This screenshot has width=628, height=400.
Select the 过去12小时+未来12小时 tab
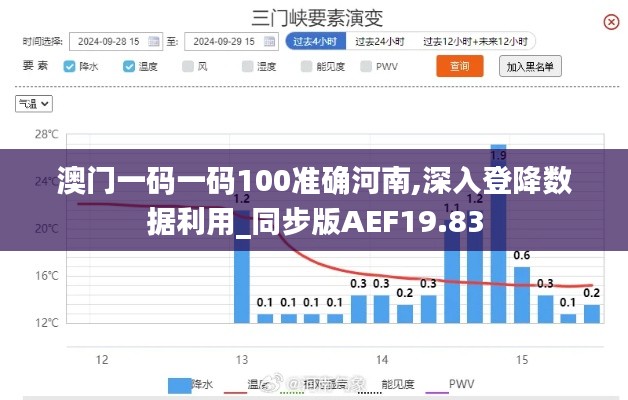(x=475, y=41)
